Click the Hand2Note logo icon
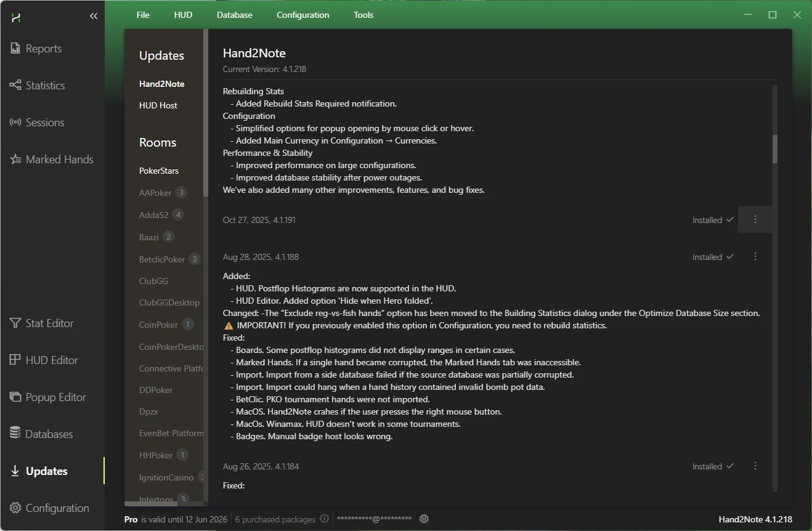This screenshot has width=812, height=531. tap(16, 17)
